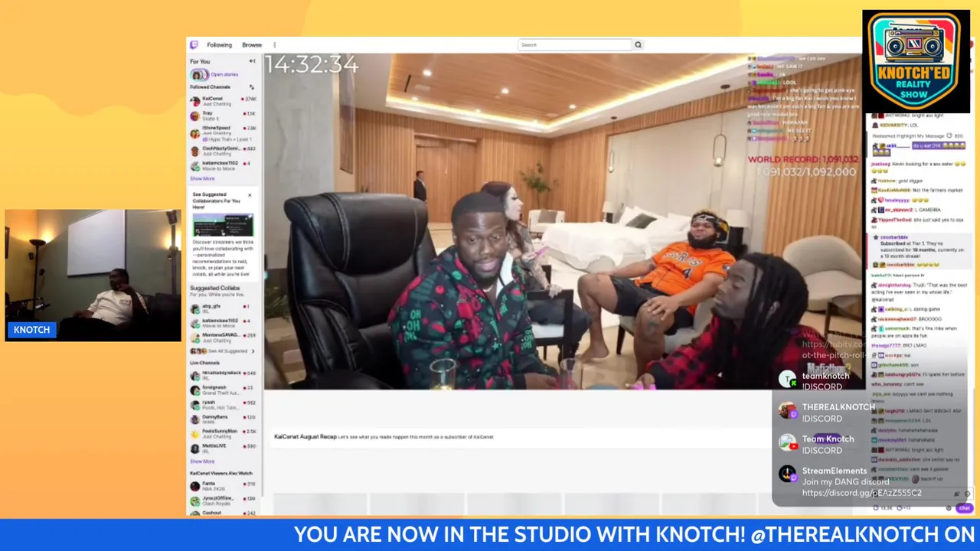Open the Following tab

(219, 45)
